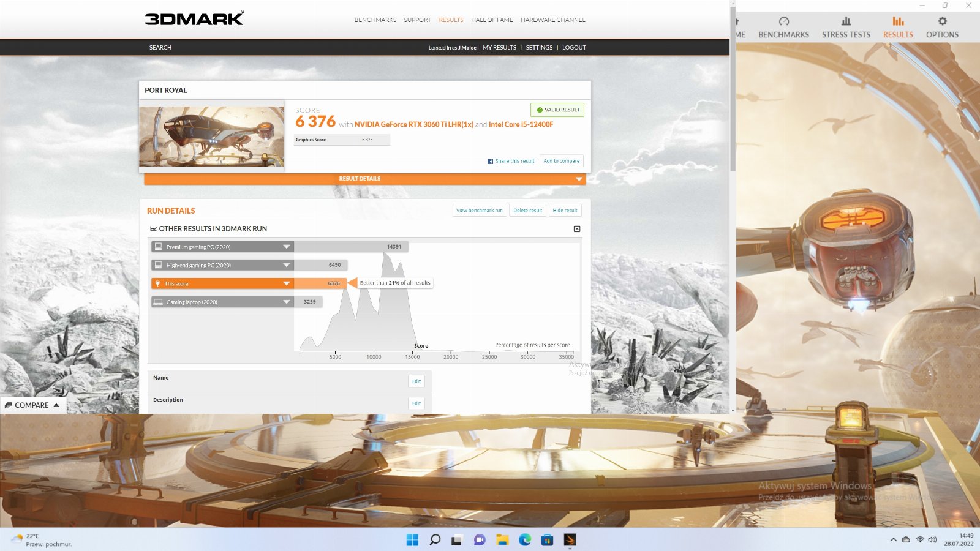Click the Better than 21% of all results label

click(x=395, y=283)
